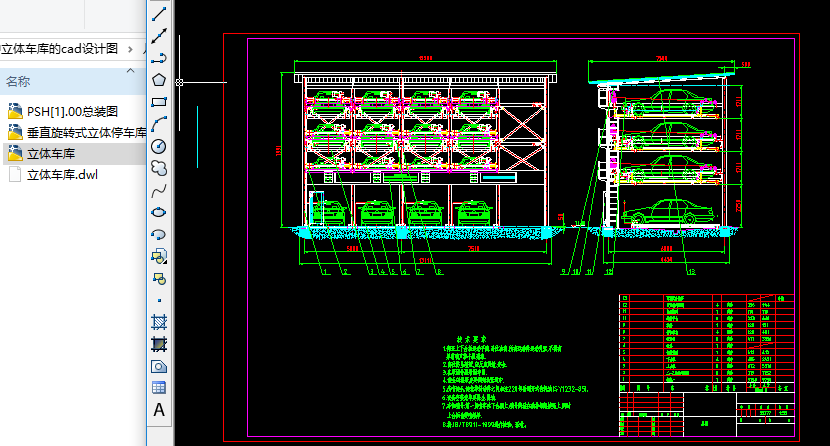Viewport: 830px width, 446px height.
Task: Select the Line drawing tool
Action: coord(159,14)
